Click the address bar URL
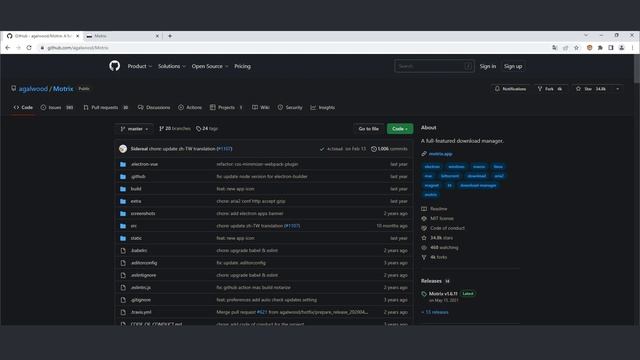This screenshot has height=360, width=640. 78,48
